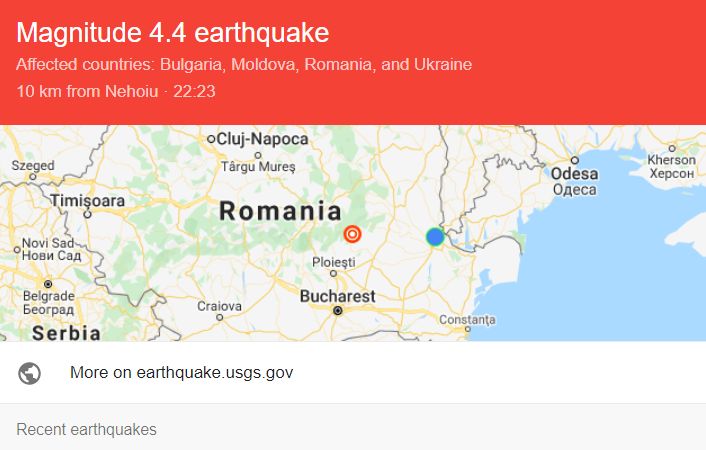
Task: Click the Ploiești city marker
Action: click(333, 273)
